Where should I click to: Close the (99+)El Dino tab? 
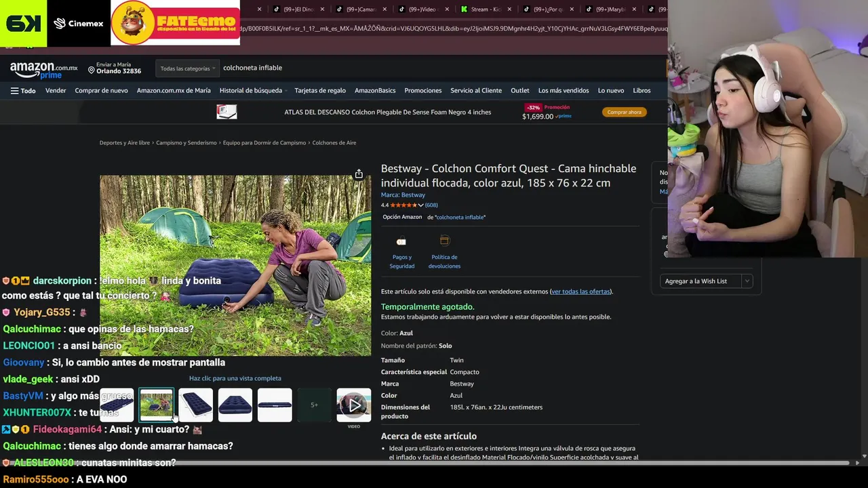coord(322,9)
